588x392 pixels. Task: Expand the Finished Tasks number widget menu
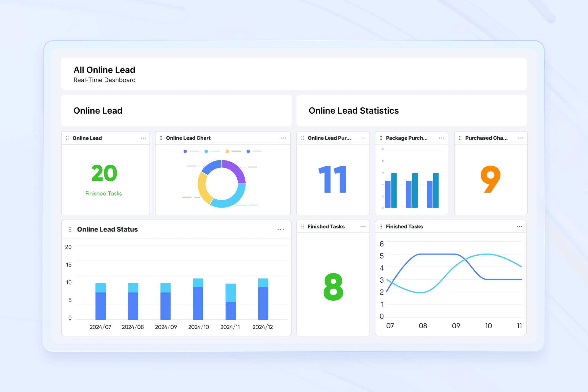[363, 227]
